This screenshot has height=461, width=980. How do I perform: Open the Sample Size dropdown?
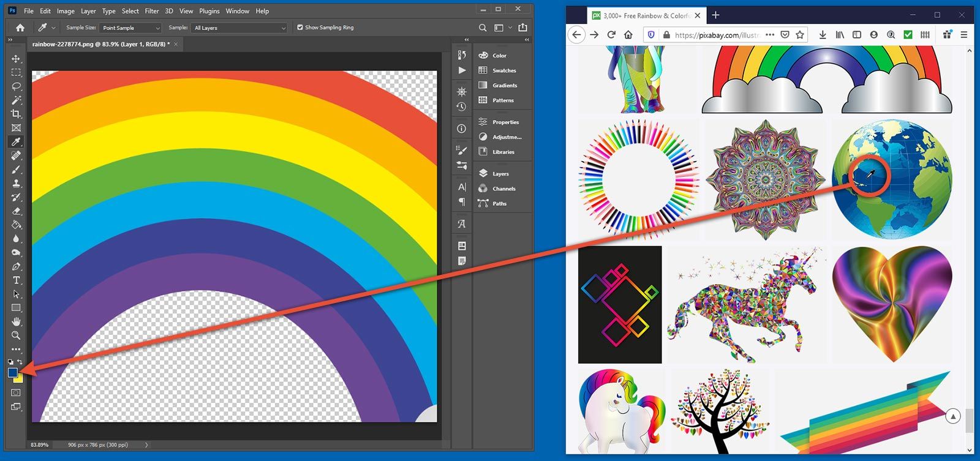(130, 28)
